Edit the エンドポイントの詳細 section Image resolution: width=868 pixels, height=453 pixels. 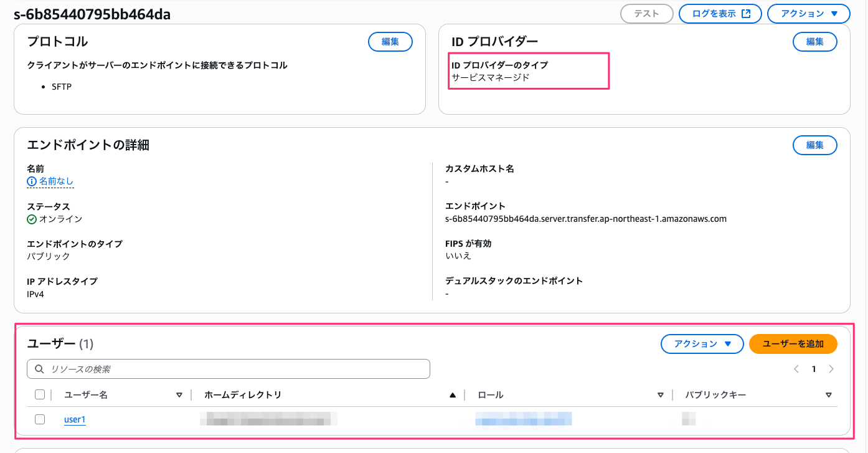814,145
